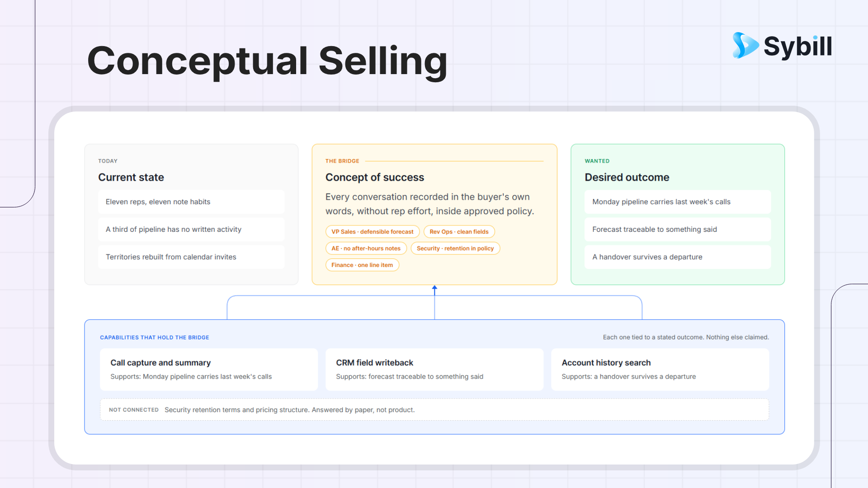
Task: Click the outcome row 'Forecast traceable to something said'
Action: point(678,230)
